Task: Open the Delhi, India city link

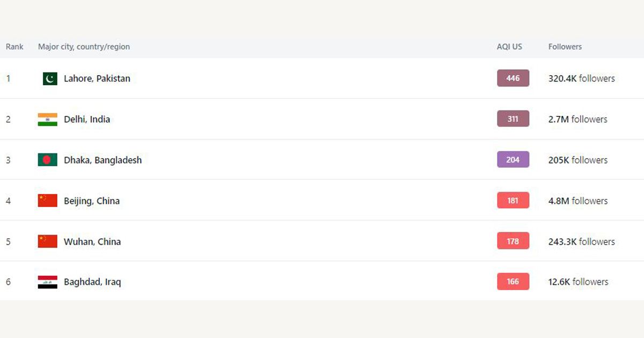Action: (87, 119)
